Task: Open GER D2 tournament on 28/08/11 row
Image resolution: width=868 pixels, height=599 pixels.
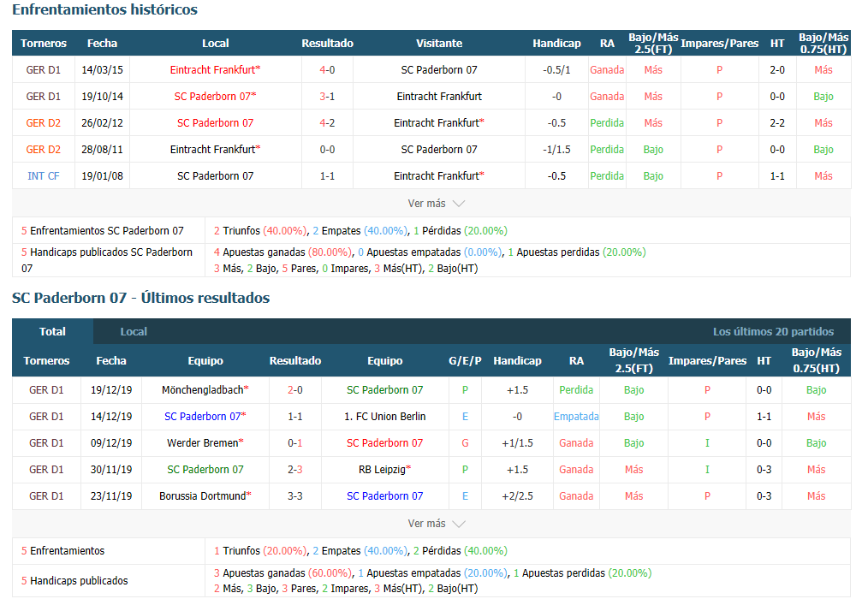Action: (43, 150)
